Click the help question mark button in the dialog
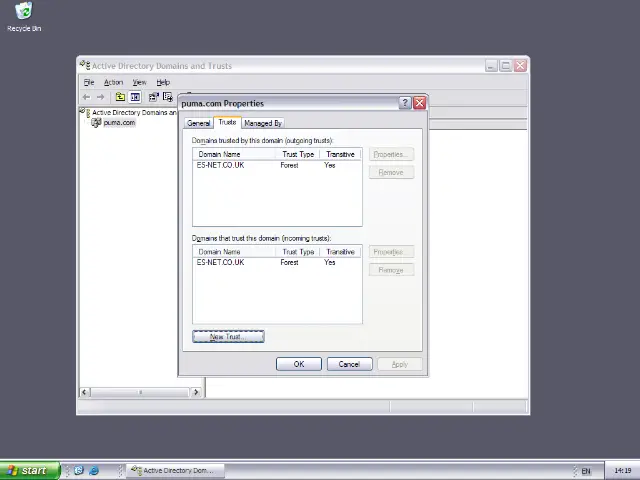This screenshot has height=480, width=640. (x=404, y=103)
